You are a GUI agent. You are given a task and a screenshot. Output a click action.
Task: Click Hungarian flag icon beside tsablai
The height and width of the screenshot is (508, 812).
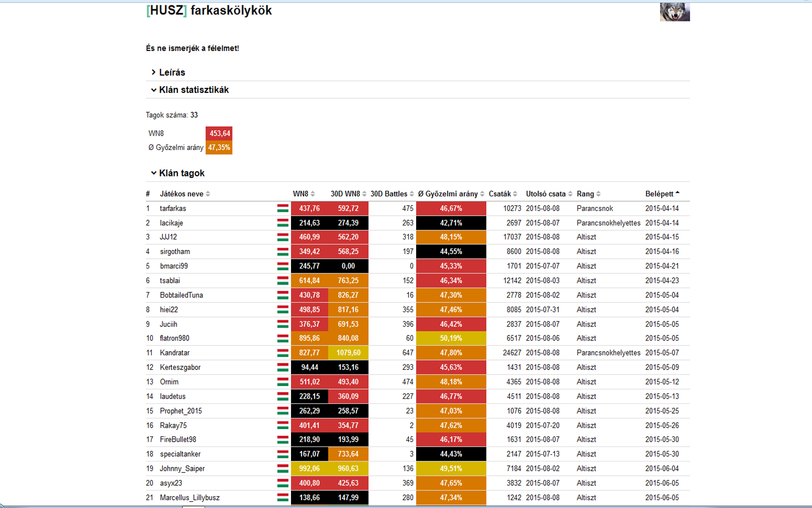coord(283,281)
